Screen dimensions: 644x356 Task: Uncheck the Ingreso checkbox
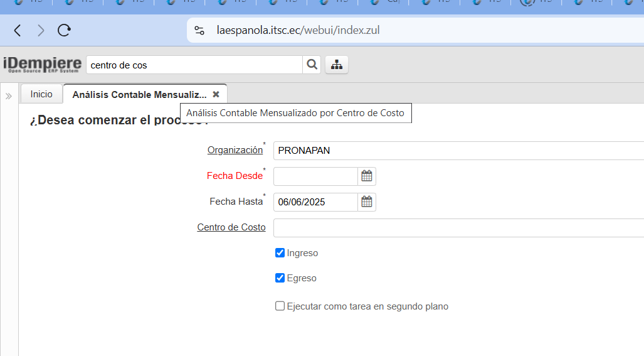point(280,253)
